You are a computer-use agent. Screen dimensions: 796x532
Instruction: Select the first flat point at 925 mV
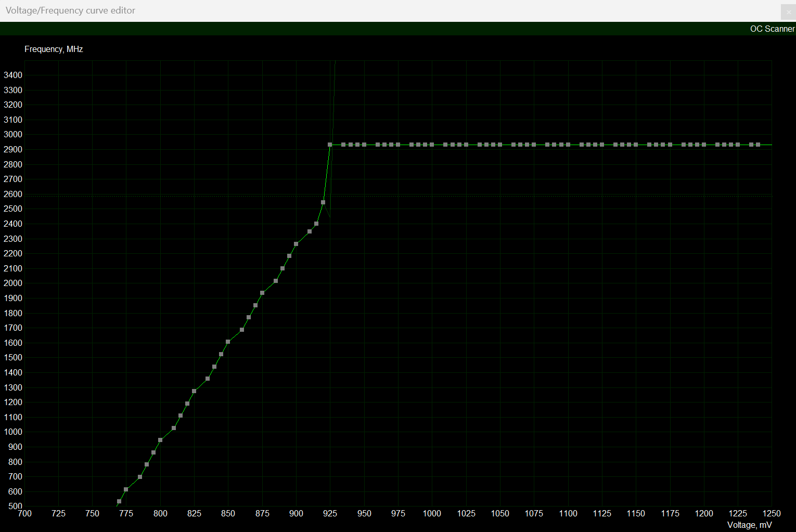pos(330,145)
